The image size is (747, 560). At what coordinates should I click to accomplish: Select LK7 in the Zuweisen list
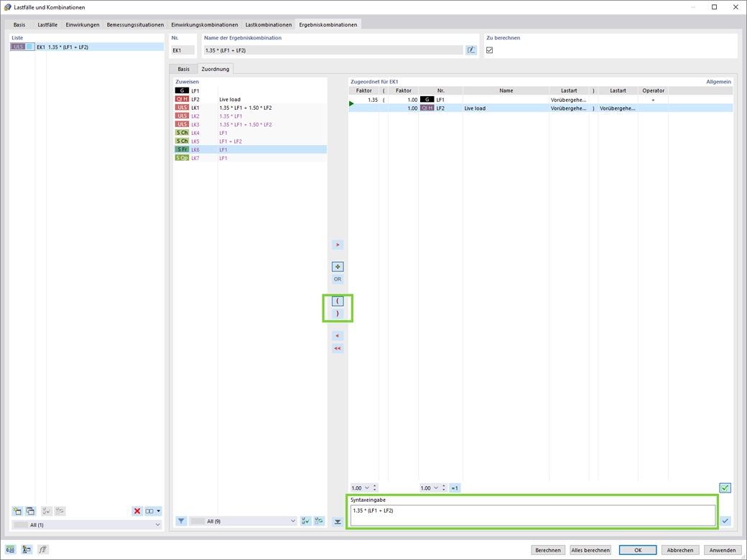pos(250,158)
